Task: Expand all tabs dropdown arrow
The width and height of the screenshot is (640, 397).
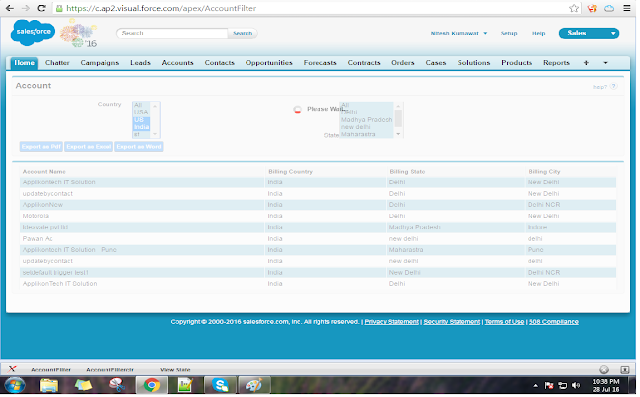Action: point(605,62)
